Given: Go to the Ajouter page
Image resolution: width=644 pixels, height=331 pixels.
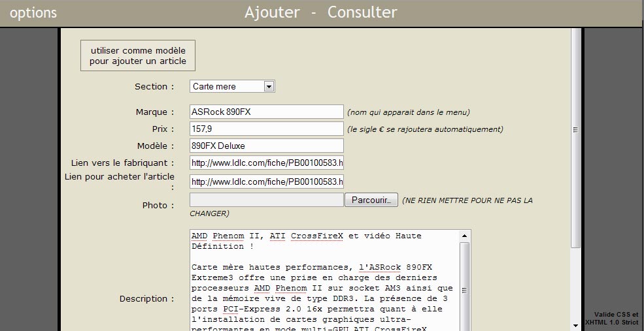Looking at the screenshot, I should tap(272, 12).
